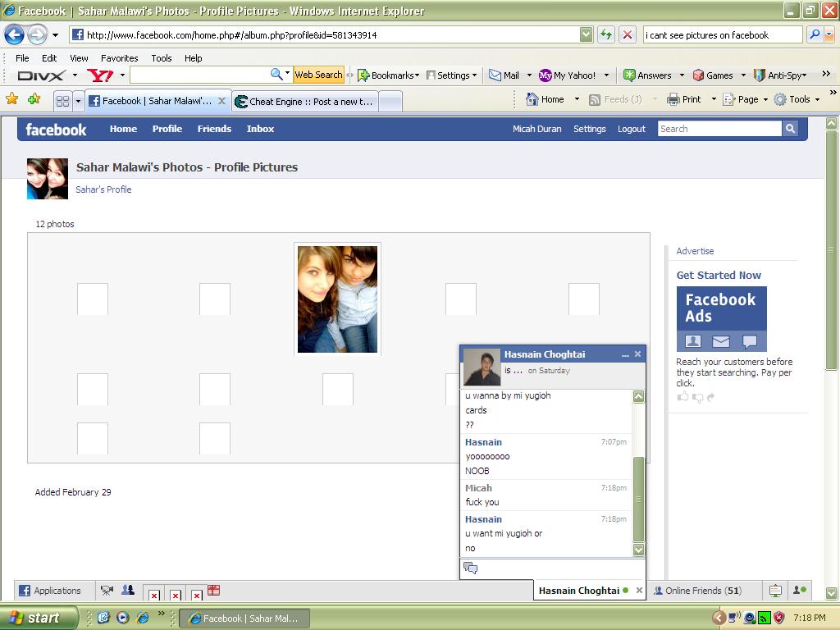The image size is (840, 630).
Task: Switch to the Cheat Engine tab
Action: pyautogui.click(x=304, y=101)
